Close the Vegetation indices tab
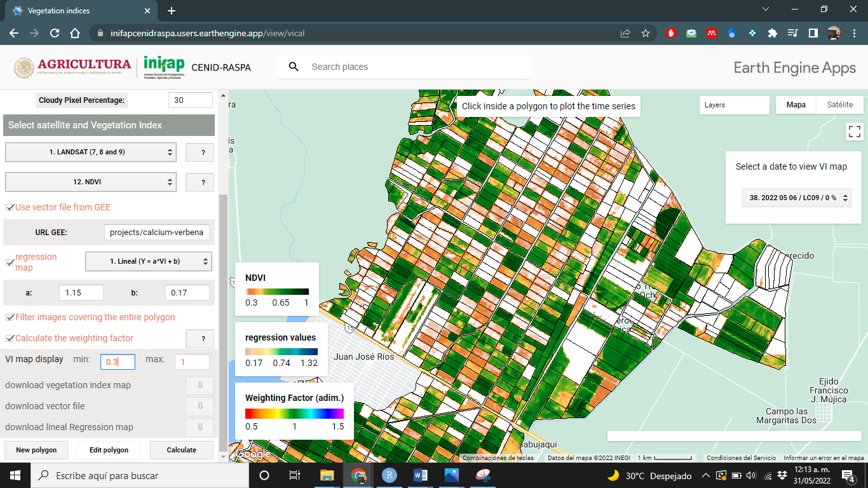This screenshot has height=488, width=868. click(x=147, y=11)
